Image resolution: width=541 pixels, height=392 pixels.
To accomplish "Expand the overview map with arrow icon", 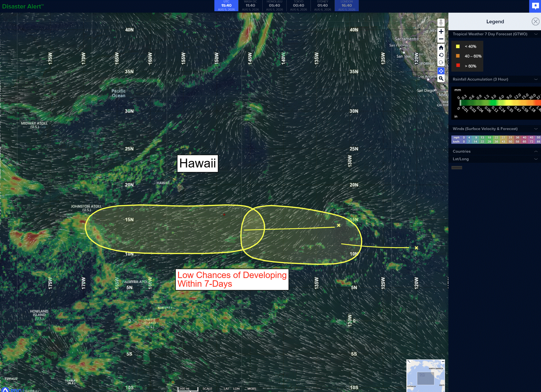I will (409, 362).
